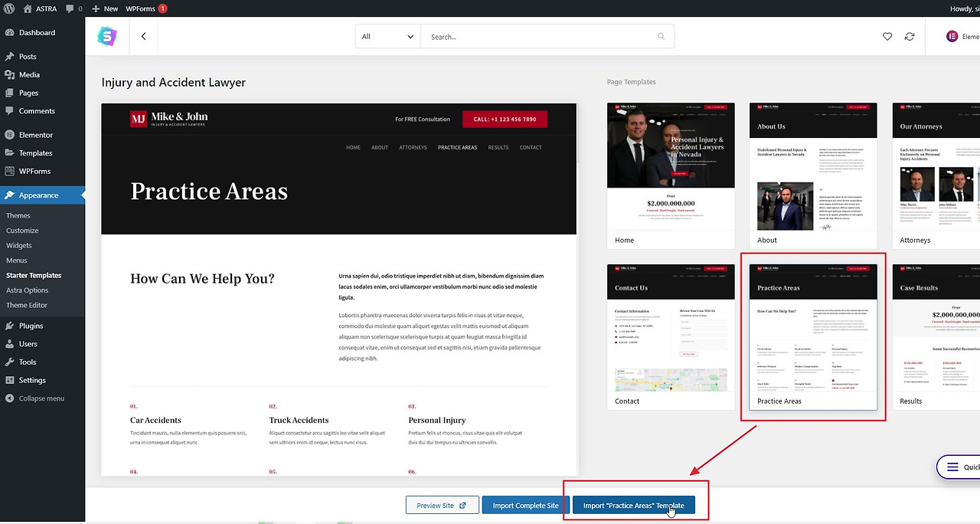Select the Contact page template thumbnail
The width and height of the screenshot is (980, 524).
(671, 337)
